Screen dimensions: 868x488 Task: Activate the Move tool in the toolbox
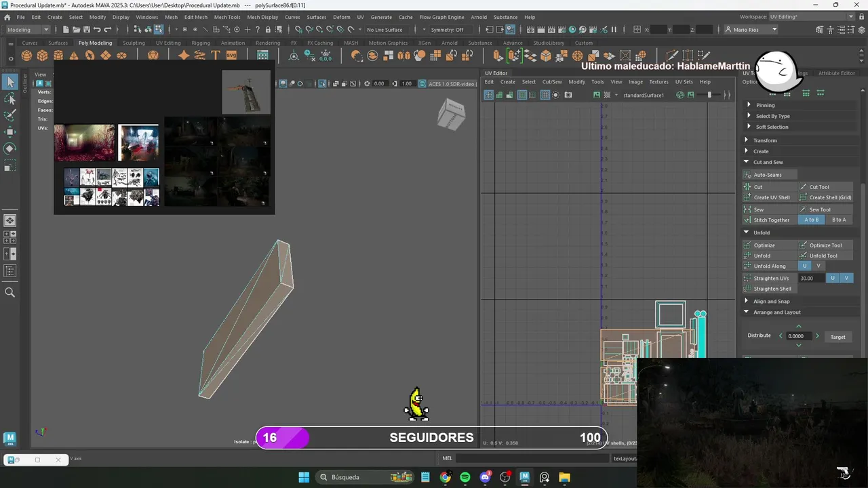coord(9,131)
